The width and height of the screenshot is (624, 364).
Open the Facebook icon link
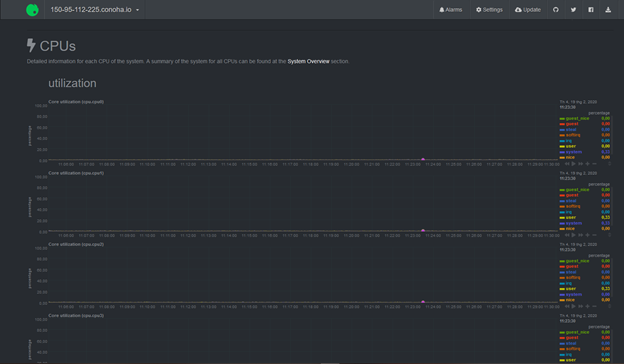point(591,10)
